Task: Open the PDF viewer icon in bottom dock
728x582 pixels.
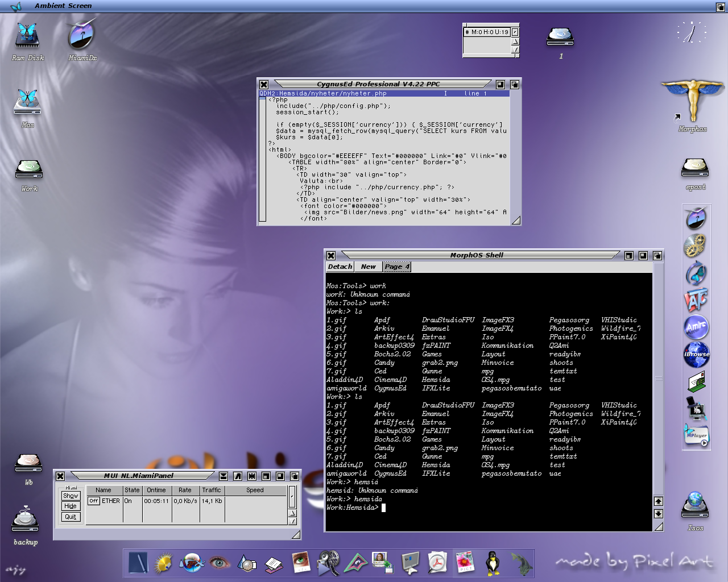Action: (x=437, y=563)
